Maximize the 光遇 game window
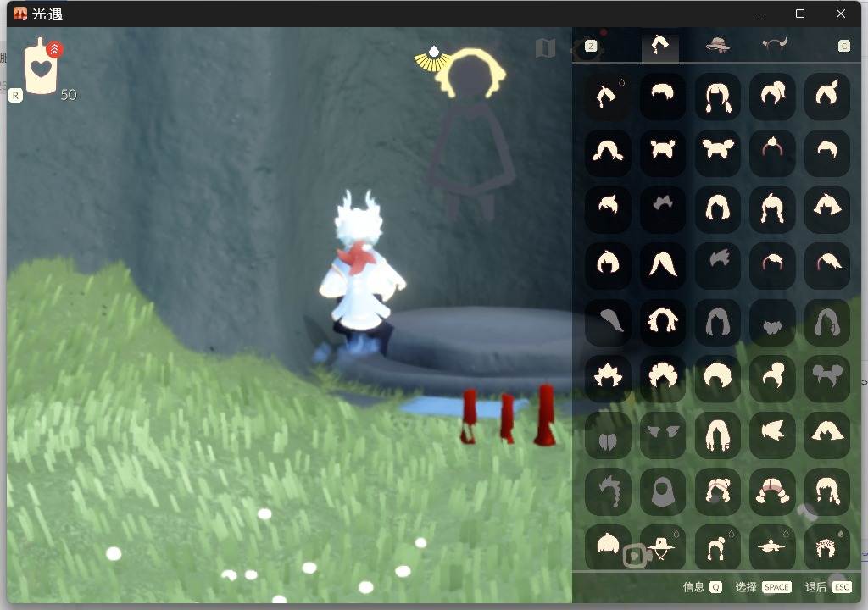868x610 pixels. [800, 14]
